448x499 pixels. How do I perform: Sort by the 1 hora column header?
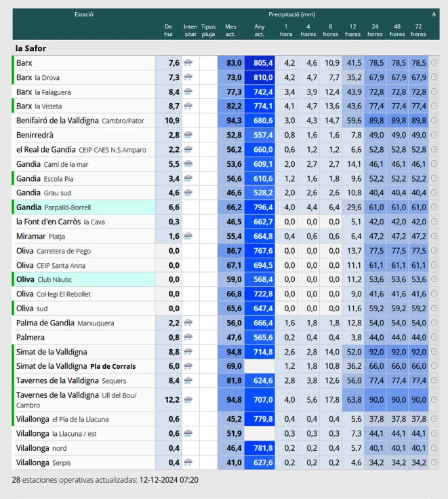coord(286,31)
